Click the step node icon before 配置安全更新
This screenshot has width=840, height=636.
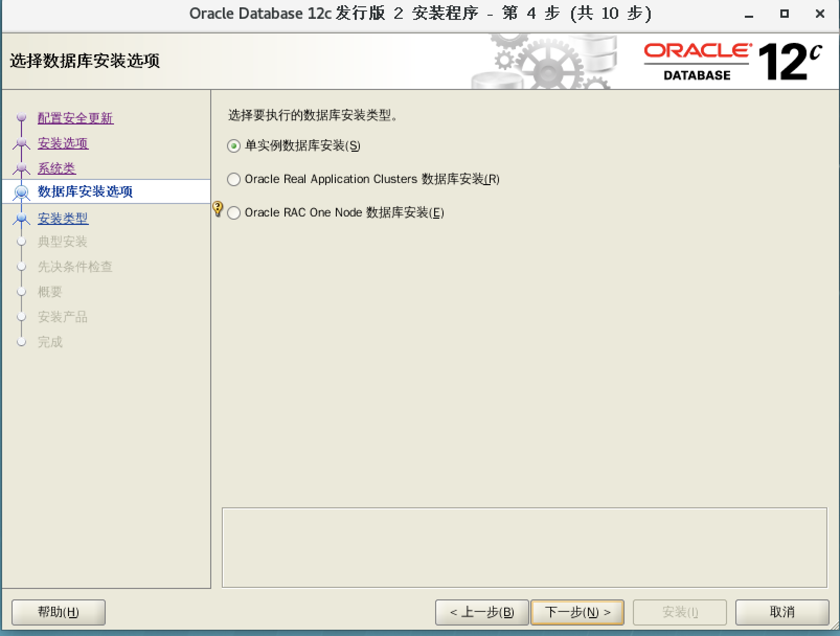coord(21,118)
